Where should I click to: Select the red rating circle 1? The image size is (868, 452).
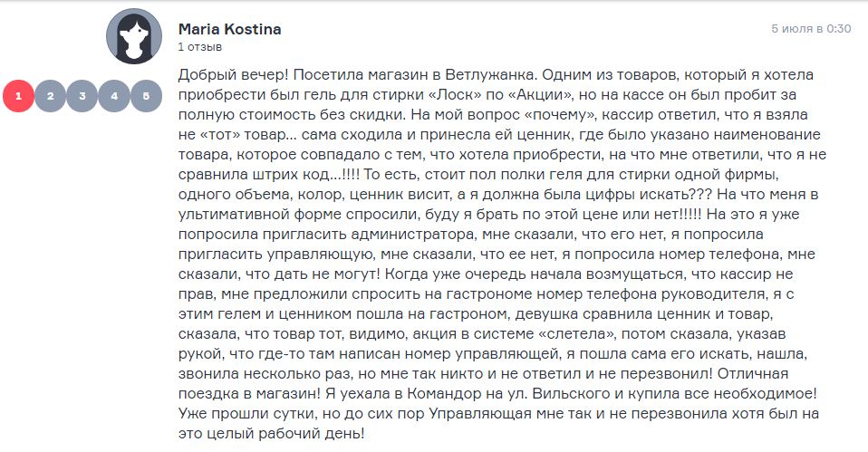coord(18,96)
